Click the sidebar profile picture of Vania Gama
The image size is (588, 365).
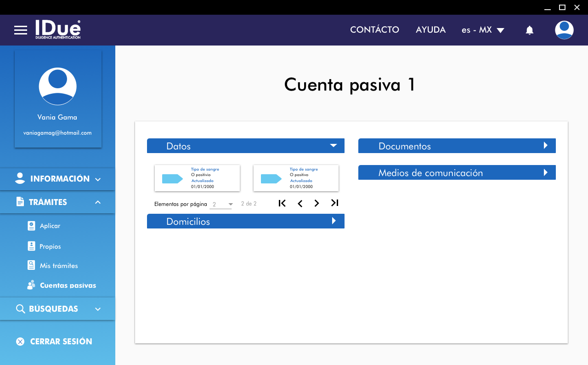[x=57, y=86]
